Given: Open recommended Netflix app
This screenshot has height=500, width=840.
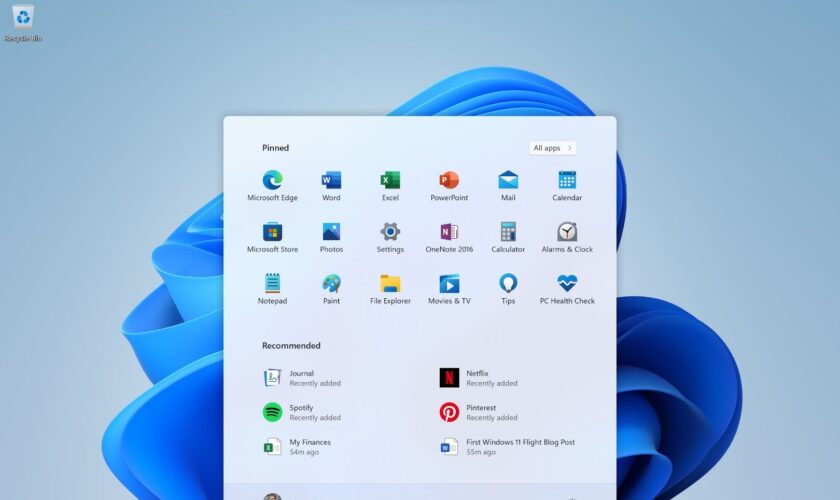Looking at the screenshot, I should pos(478,378).
